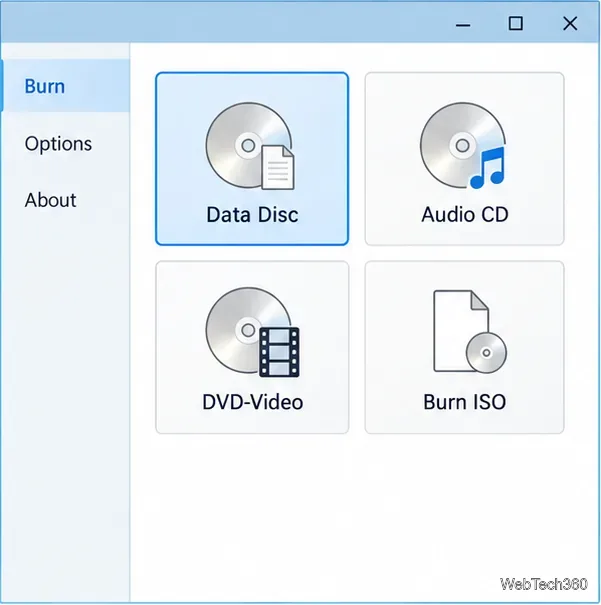This screenshot has height=605, width=601.
Task: Open the DVD-Video filmstrip disc icon
Action: [x=252, y=332]
